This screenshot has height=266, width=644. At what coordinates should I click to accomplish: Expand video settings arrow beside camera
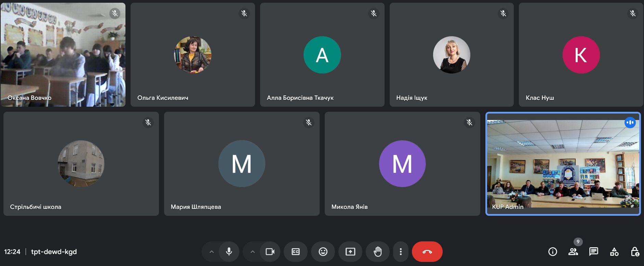coord(253,252)
